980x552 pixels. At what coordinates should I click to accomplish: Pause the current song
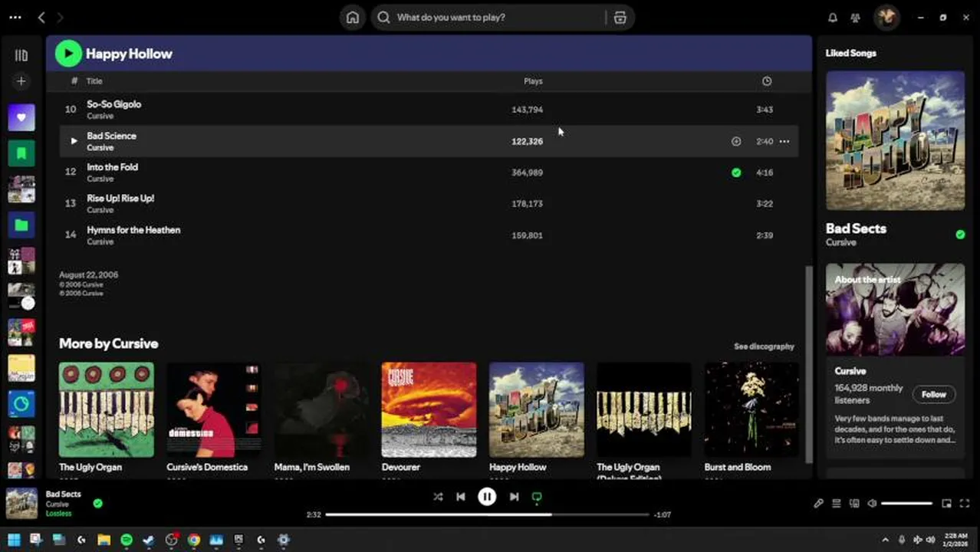pos(487,497)
